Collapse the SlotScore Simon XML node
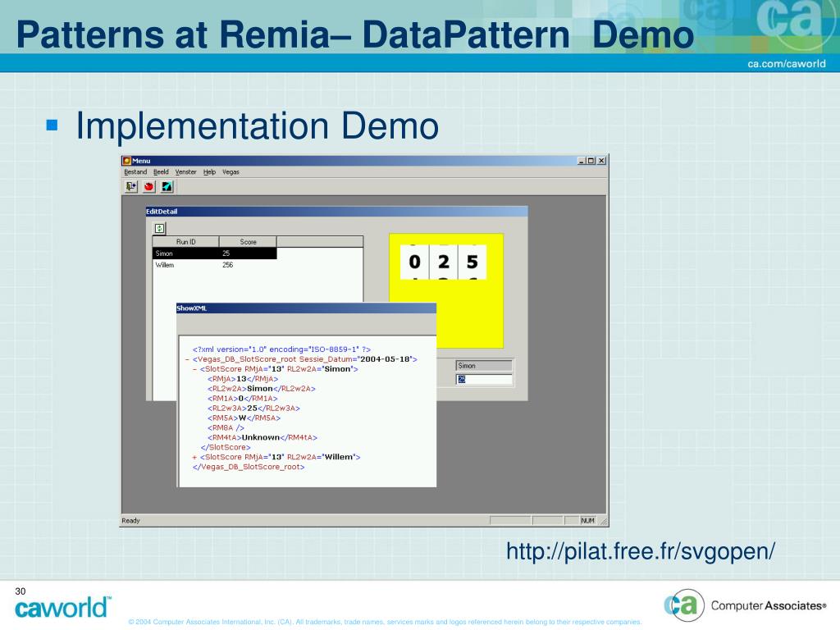 (x=195, y=369)
